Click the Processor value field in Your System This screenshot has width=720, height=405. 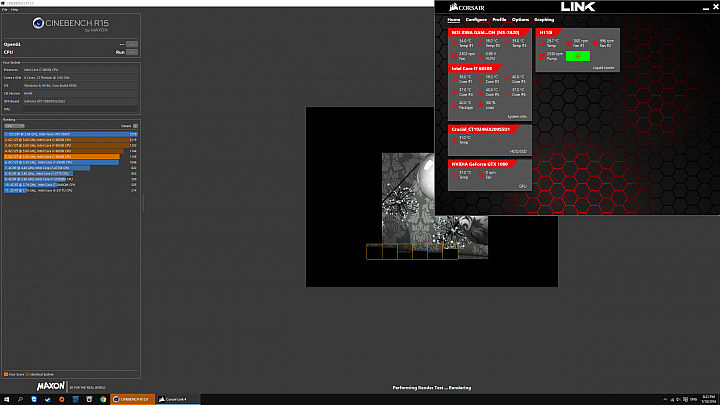click(80, 70)
